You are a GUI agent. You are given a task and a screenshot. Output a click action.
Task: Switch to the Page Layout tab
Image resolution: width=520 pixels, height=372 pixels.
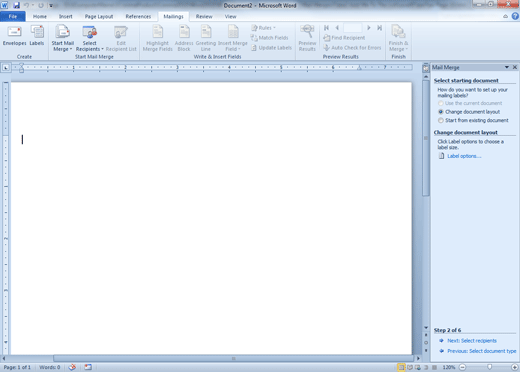[99, 16]
